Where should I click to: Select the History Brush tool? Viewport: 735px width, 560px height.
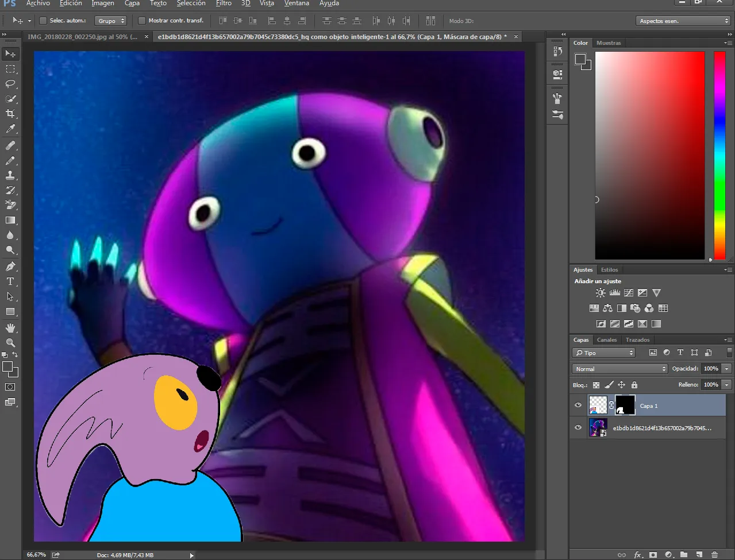click(10, 190)
